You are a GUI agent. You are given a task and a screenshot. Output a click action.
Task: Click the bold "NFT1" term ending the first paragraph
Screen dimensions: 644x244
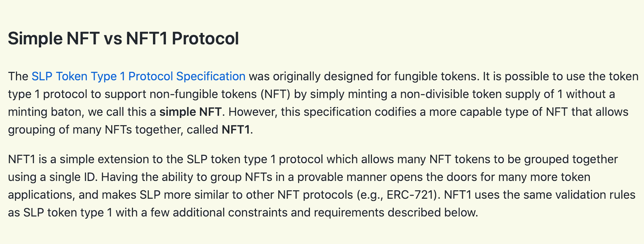point(235,130)
